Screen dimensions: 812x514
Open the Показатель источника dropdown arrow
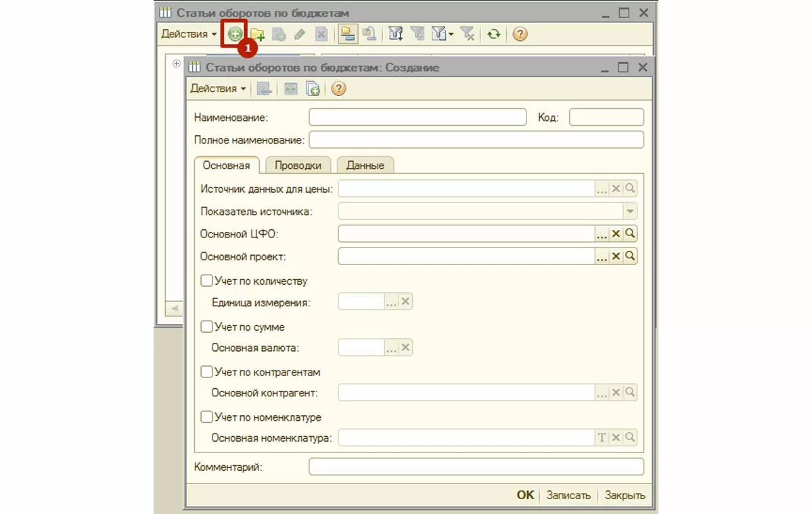pos(630,212)
